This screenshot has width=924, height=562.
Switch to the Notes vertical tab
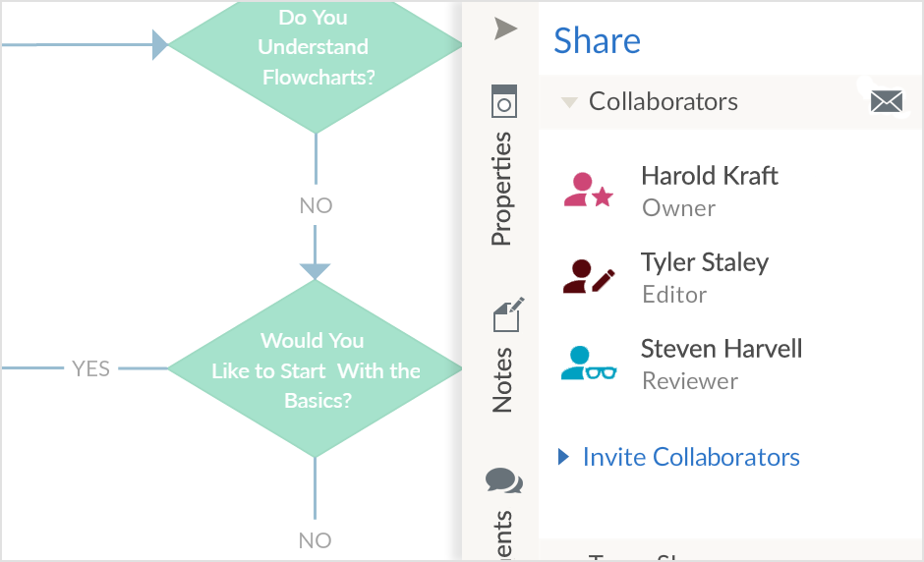tap(502, 378)
